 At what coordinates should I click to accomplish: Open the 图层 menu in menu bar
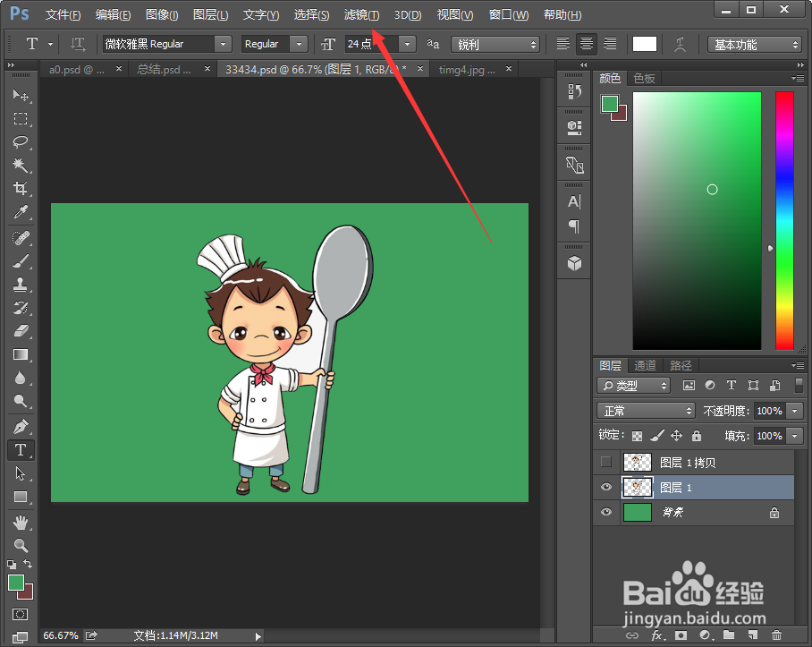pyautogui.click(x=210, y=15)
